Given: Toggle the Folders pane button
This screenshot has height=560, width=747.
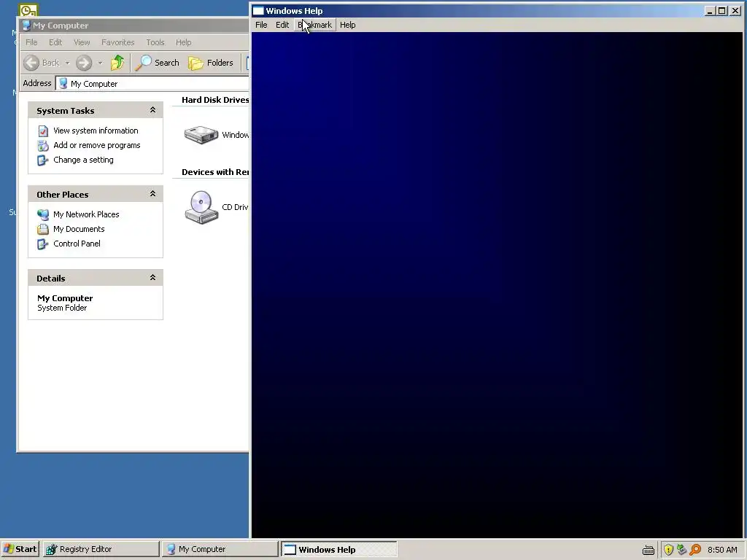Looking at the screenshot, I should coord(211,63).
